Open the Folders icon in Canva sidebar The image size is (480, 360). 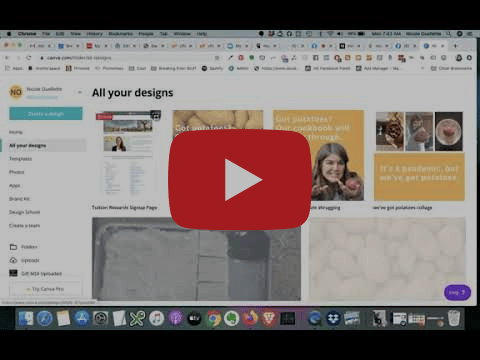pyautogui.click(x=13, y=247)
